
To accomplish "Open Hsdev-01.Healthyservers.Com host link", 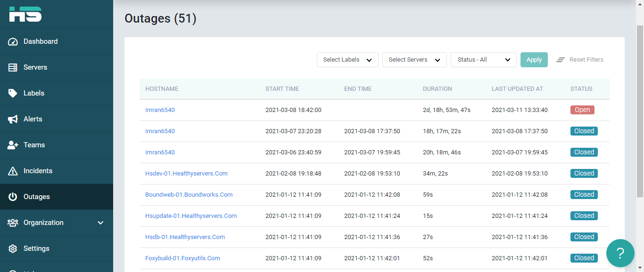I will pyautogui.click(x=186, y=173).
